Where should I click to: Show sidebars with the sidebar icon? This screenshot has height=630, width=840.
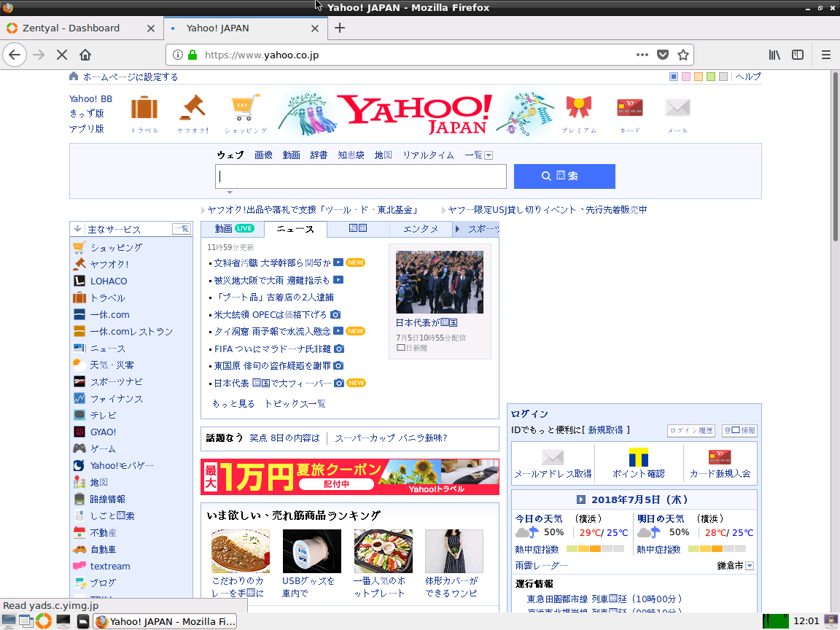click(x=798, y=55)
